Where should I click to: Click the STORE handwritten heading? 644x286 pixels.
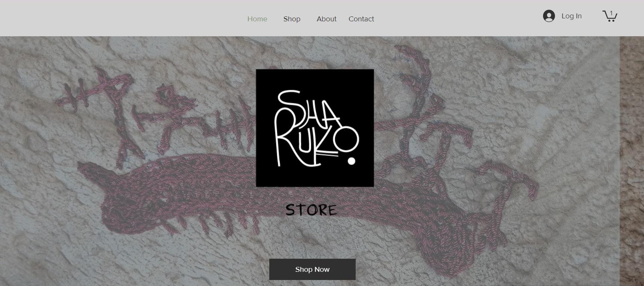[311, 210]
